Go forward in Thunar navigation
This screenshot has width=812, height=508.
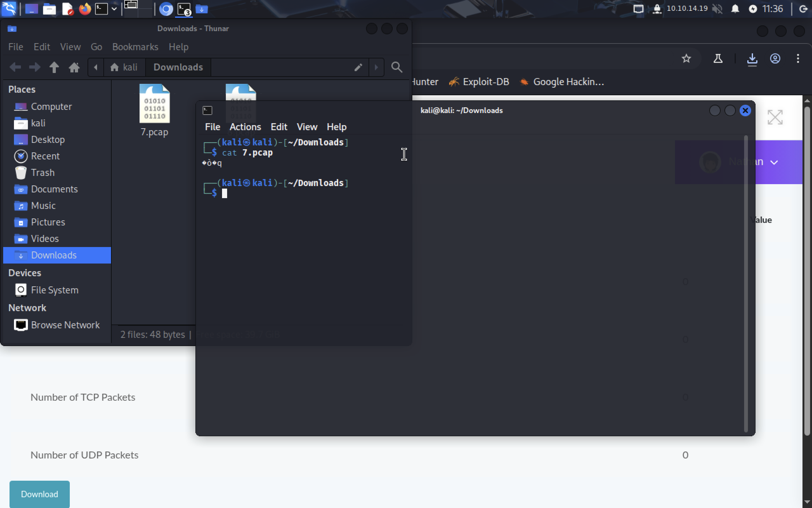(35, 67)
